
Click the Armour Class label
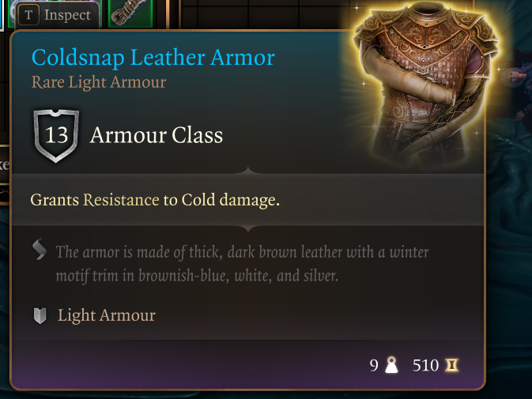click(157, 135)
